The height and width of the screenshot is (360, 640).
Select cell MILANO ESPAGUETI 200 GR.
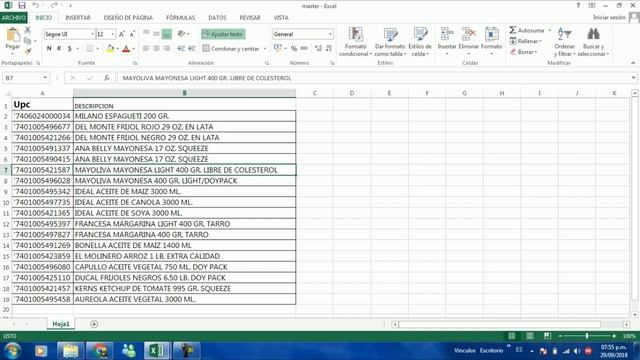coord(184,116)
